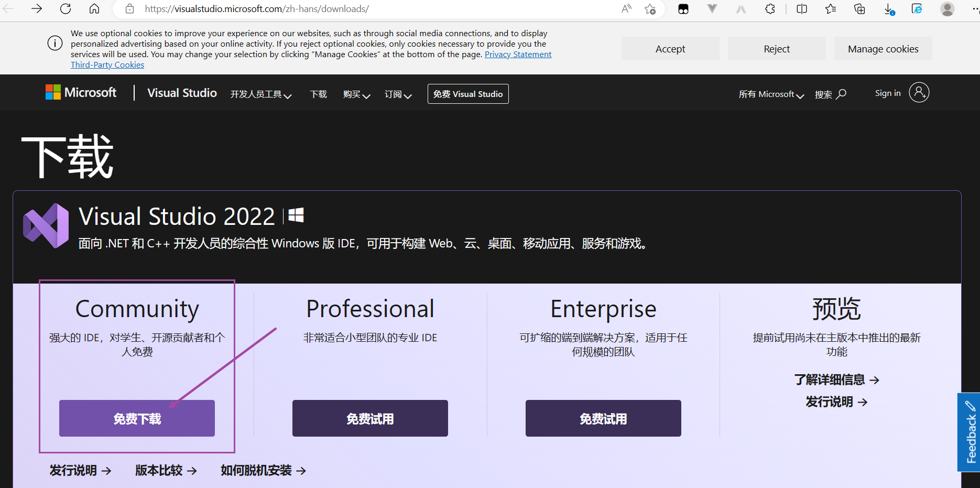Viewport: 980px width, 488px height.
Task: Open the Collections icon
Action: pos(859,9)
